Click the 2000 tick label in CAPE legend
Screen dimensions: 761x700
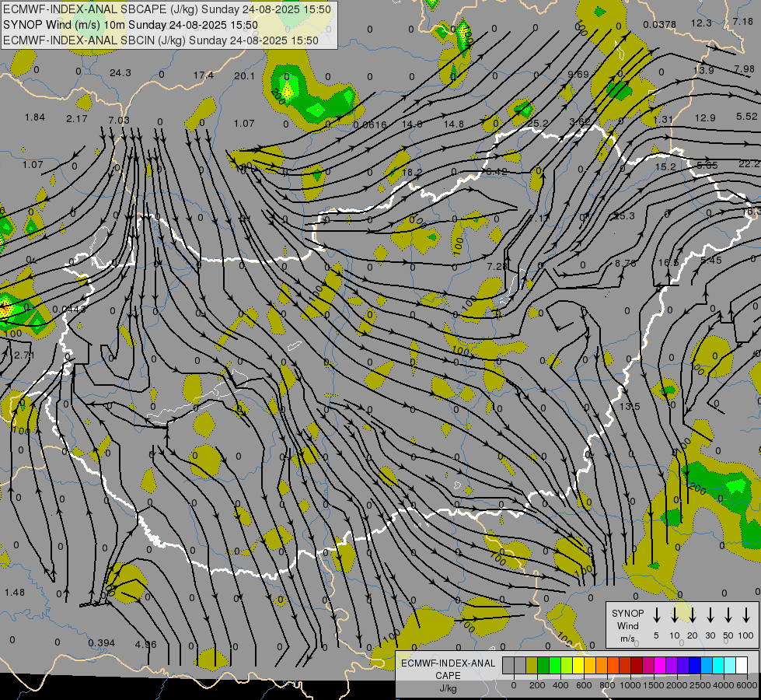[676, 685]
